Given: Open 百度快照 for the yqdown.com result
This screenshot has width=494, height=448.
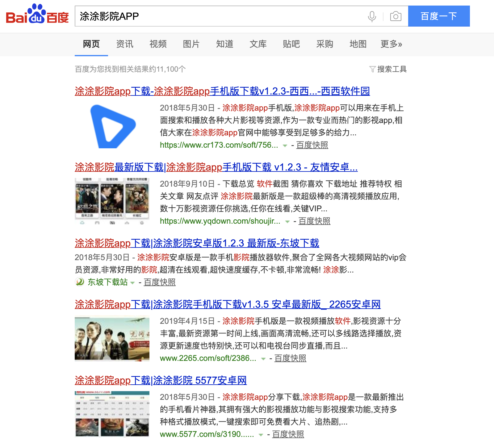Looking at the screenshot, I should pos(314,221).
